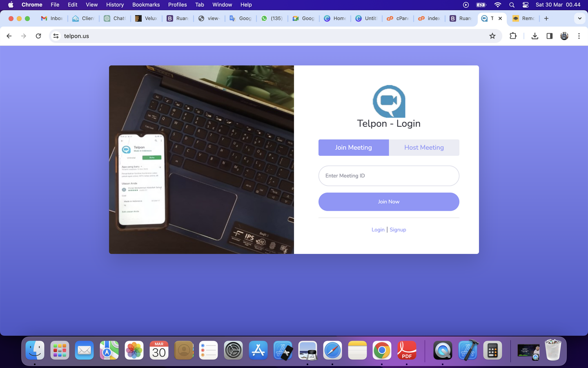Click the Login link
The image size is (588, 368).
[378, 230]
